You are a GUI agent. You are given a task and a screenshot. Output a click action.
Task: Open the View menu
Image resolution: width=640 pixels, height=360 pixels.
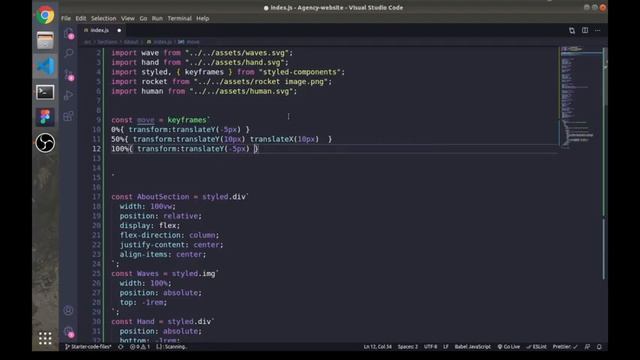point(128,18)
